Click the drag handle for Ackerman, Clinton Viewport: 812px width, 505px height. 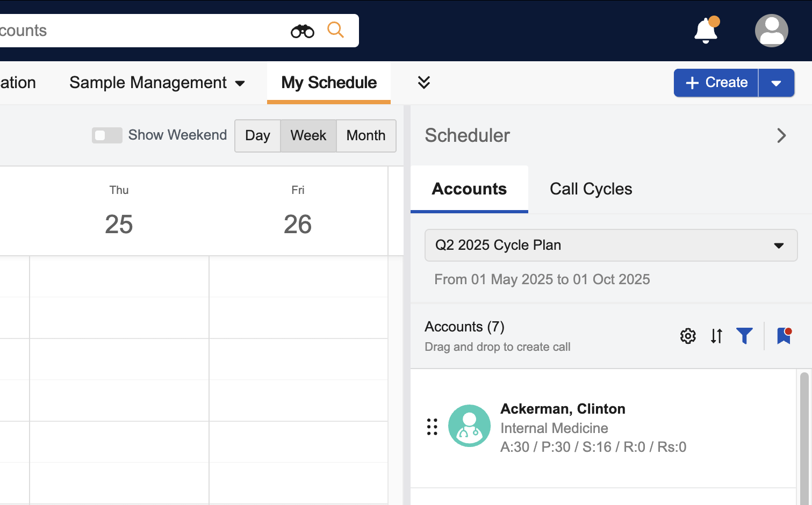click(432, 427)
